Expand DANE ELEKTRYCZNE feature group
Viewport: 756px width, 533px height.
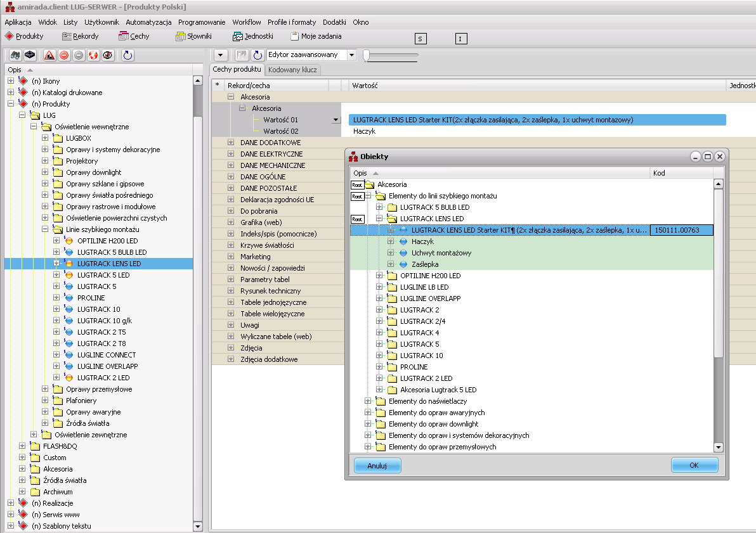pos(231,154)
